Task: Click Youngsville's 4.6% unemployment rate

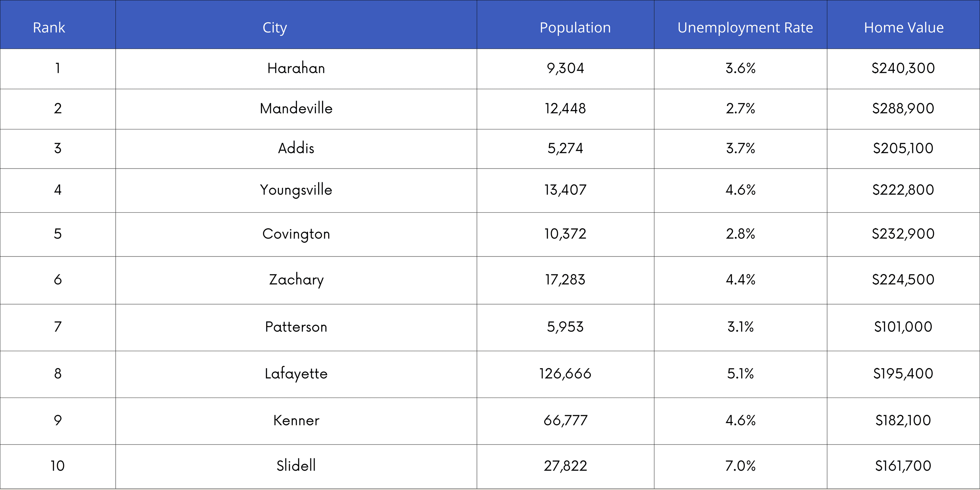Action: pyautogui.click(x=740, y=189)
